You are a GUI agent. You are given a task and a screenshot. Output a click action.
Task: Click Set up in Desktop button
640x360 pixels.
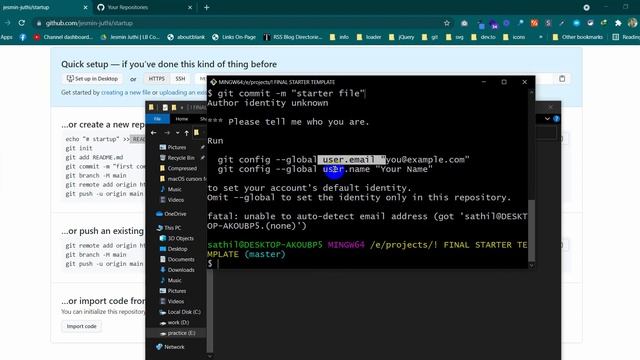(92, 79)
